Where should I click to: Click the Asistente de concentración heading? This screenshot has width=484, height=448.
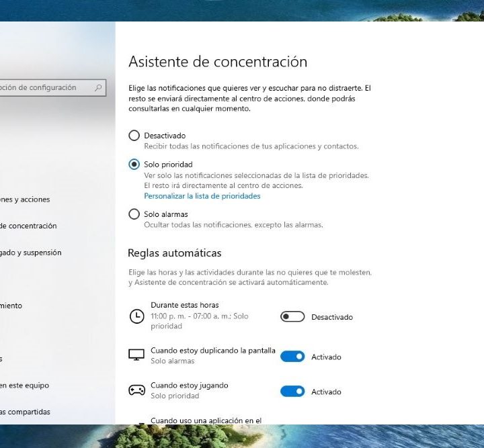[x=218, y=61]
